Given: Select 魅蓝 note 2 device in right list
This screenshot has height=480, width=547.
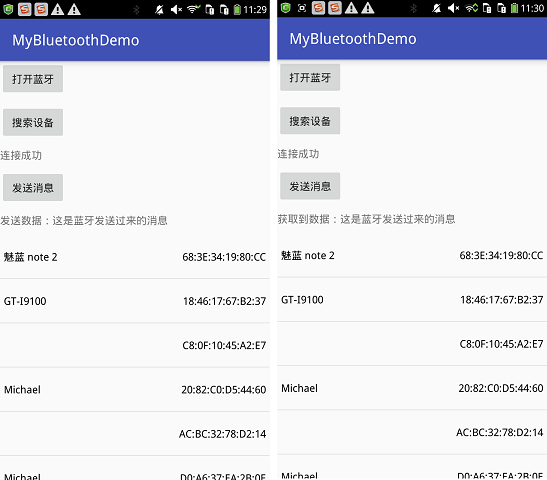Looking at the screenshot, I should [x=412, y=256].
